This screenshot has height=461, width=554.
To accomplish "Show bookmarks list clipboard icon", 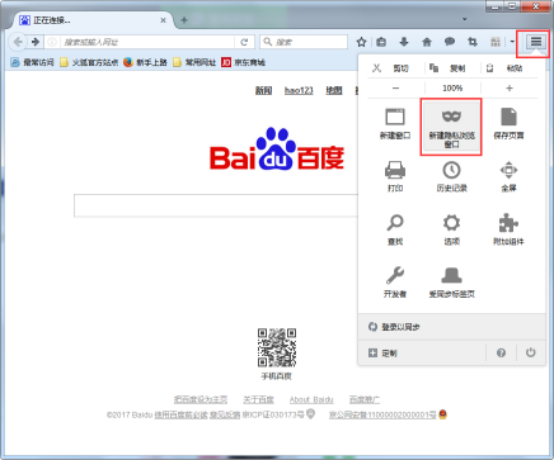I will tap(381, 42).
